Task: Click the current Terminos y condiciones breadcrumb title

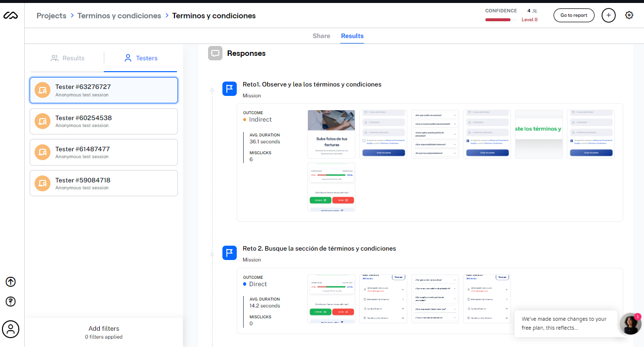Action: coord(214,16)
